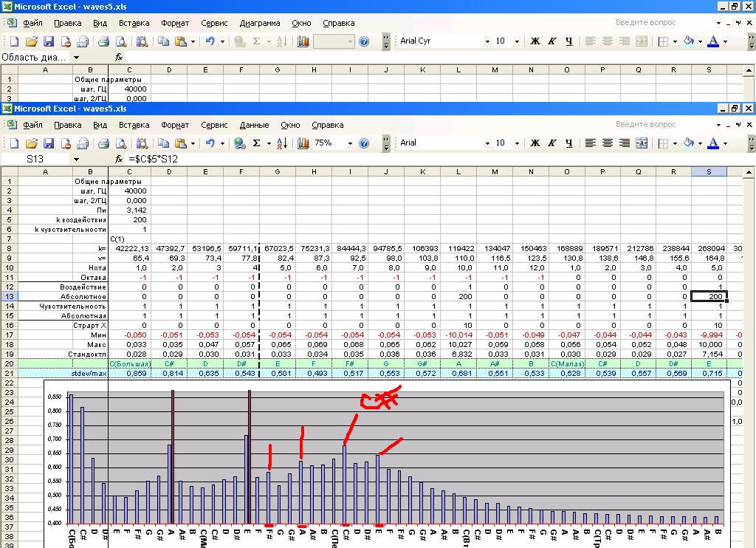This screenshot has height=548, width=756.
Task: Click Undo icon in background chart window
Action: pyautogui.click(x=210, y=41)
